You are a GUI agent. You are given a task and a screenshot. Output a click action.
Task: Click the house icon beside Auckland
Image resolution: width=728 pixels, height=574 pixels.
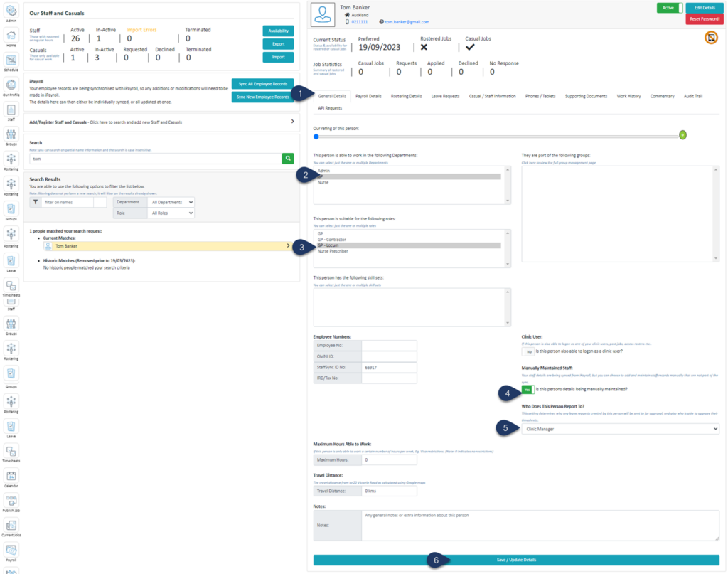[347, 15]
